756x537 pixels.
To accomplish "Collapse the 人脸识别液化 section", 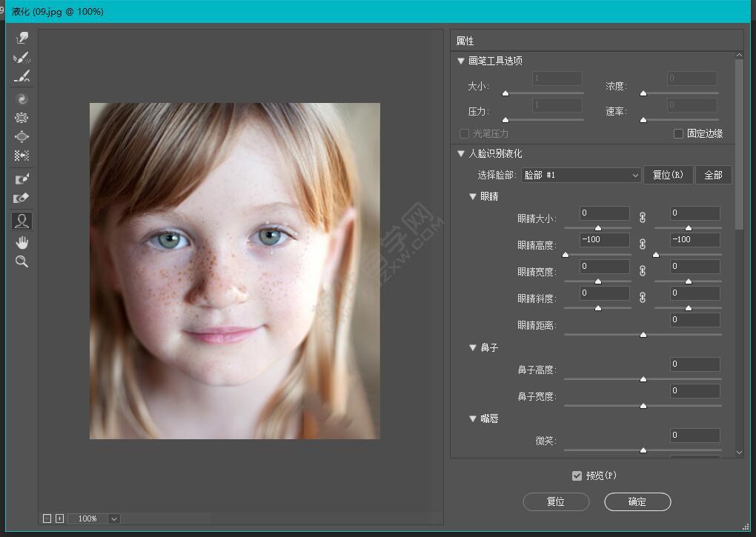I will point(461,154).
